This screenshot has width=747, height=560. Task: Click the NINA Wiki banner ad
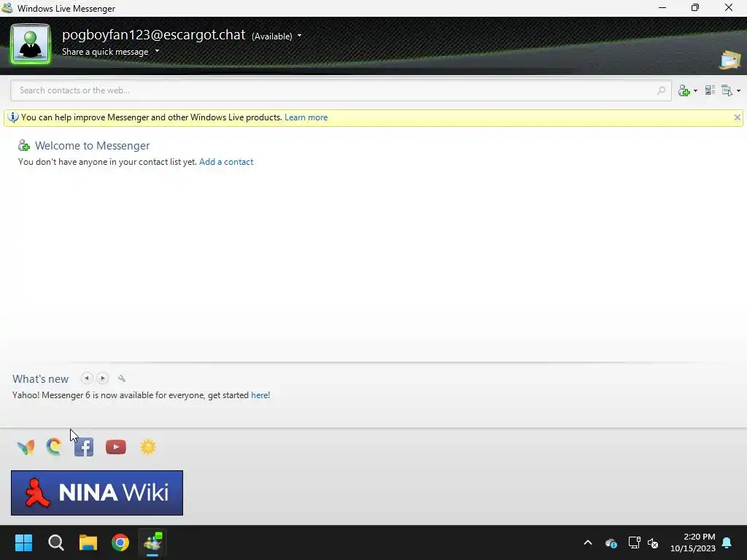pyautogui.click(x=97, y=493)
